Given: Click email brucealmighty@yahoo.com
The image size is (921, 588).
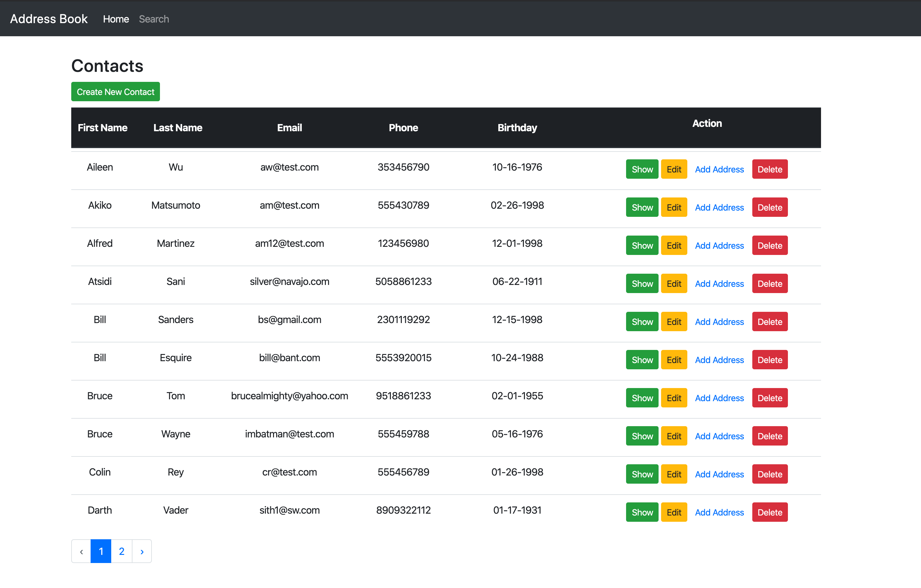Looking at the screenshot, I should pos(290,396).
